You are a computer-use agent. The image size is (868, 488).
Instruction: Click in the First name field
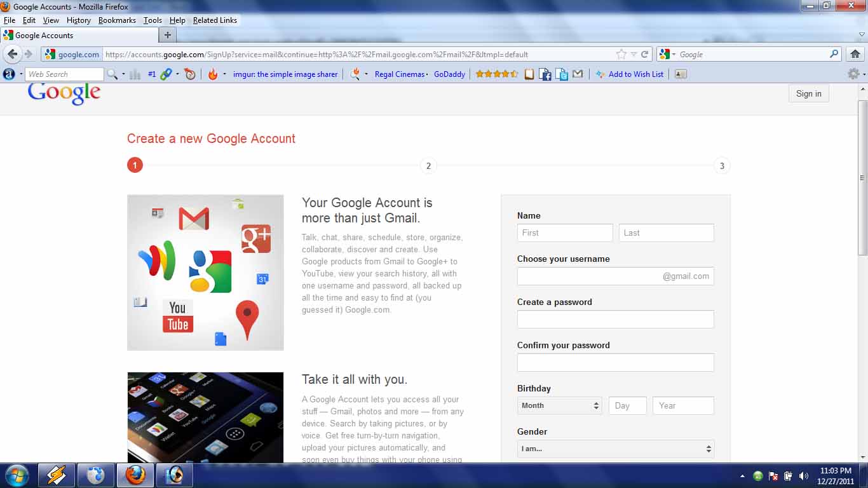point(565,233)
